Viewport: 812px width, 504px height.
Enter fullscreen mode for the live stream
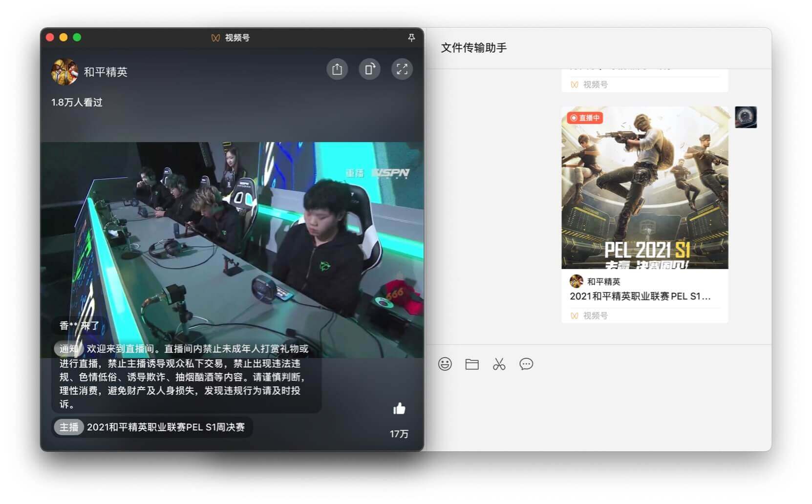(402, 69)
